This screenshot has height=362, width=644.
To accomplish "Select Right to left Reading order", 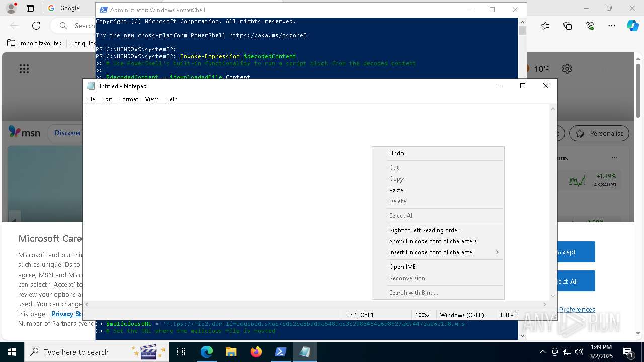I will pyautogui.click(x=438, y=230).
